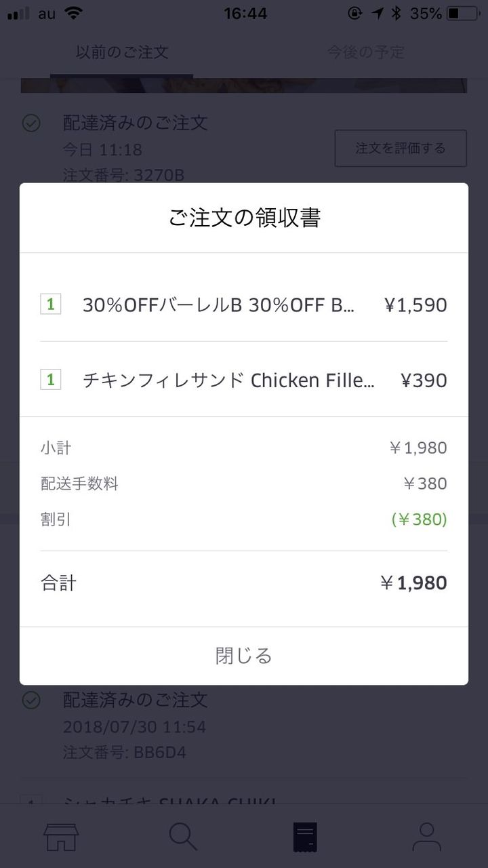
Task: Click 注文を評価する button
Action: tap(401, 148)
